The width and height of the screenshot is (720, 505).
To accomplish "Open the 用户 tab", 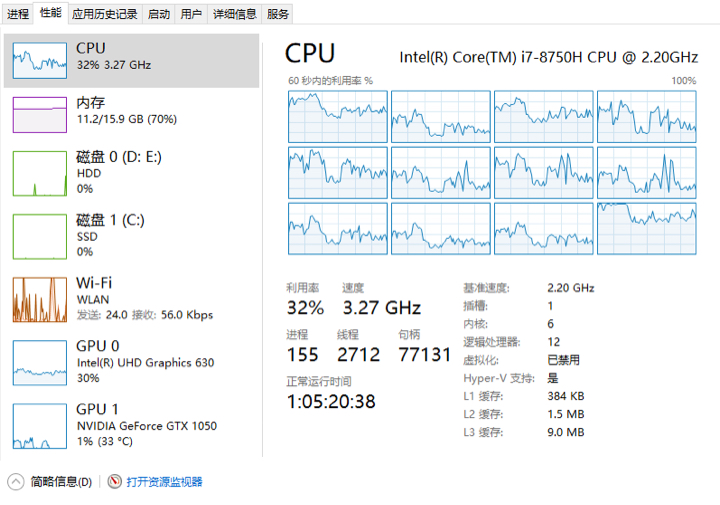I will [x=191, y=14].
